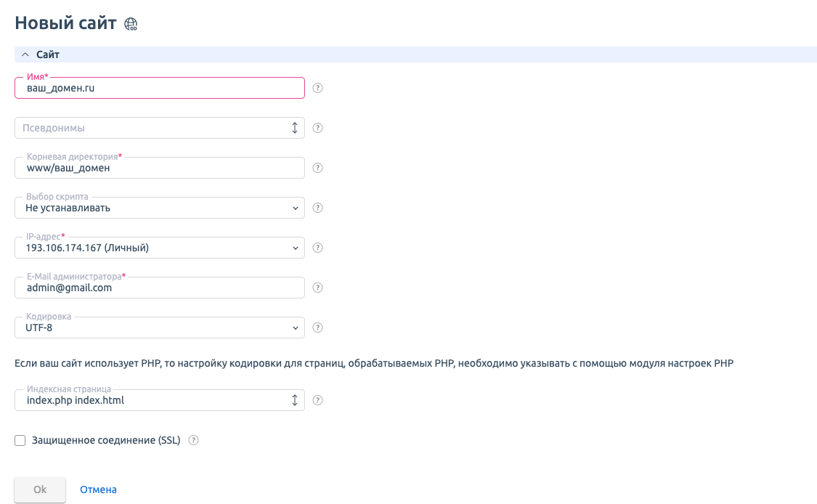Click the Отмена link
The image size is (817, 504).
click(x=98, y=489)
